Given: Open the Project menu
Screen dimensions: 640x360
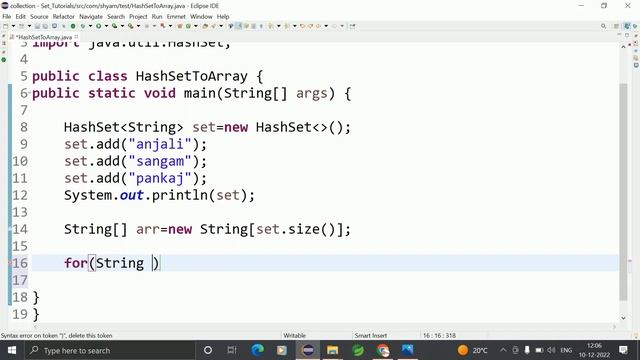Looking at the screenshot, I should tap(138, 17).
